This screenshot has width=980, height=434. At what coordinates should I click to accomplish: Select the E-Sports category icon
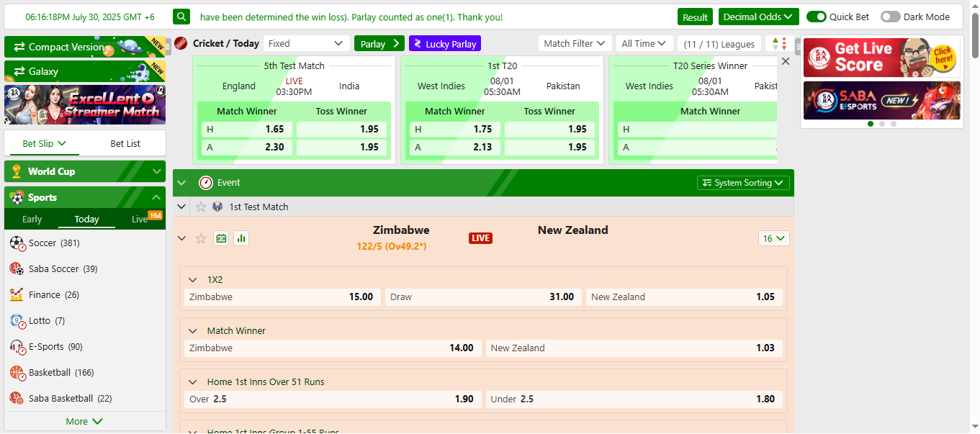tap(18, 346)
